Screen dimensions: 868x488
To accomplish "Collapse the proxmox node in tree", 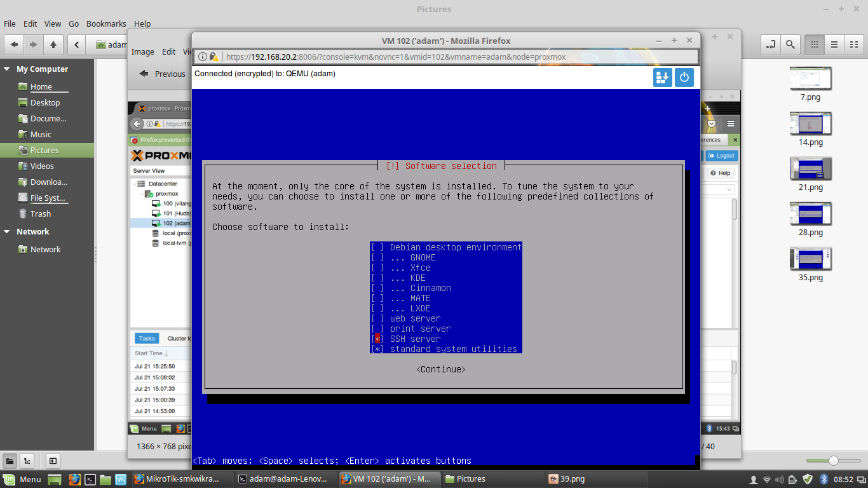I will click(x=141, y=194).
